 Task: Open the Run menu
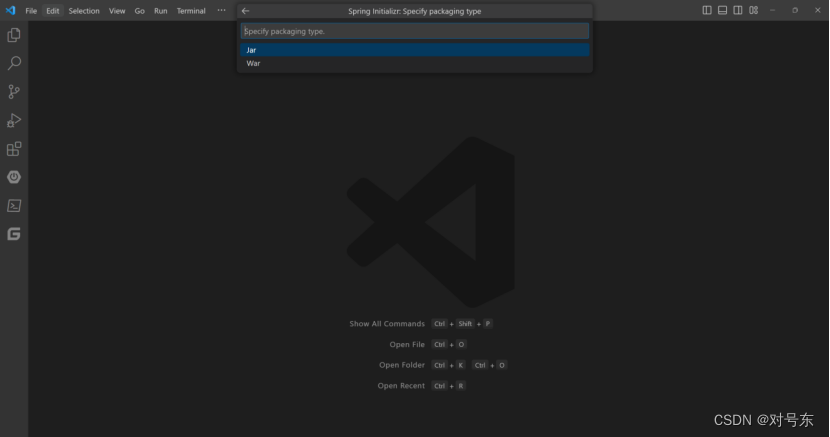point(160,11)
